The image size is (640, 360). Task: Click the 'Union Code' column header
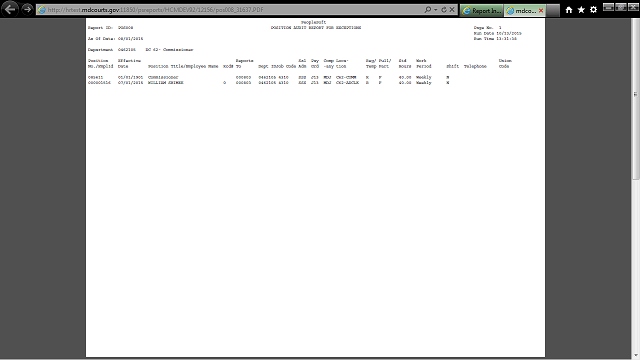505,63
